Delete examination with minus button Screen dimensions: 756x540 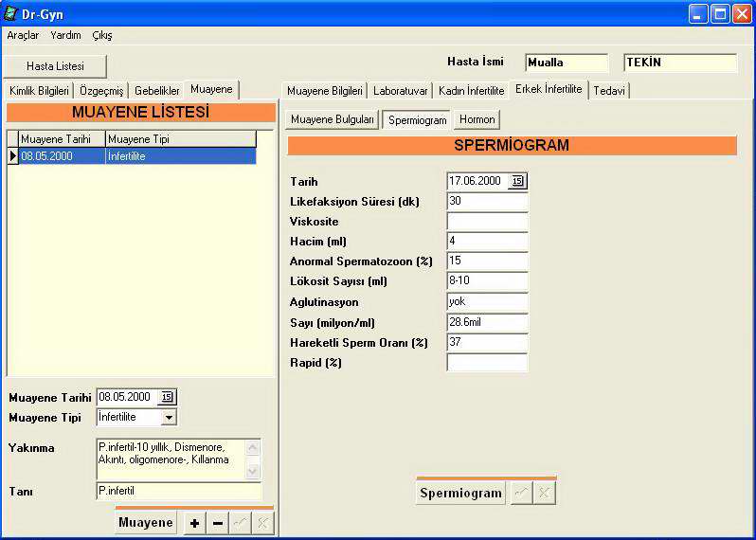(x=217, y=523)
